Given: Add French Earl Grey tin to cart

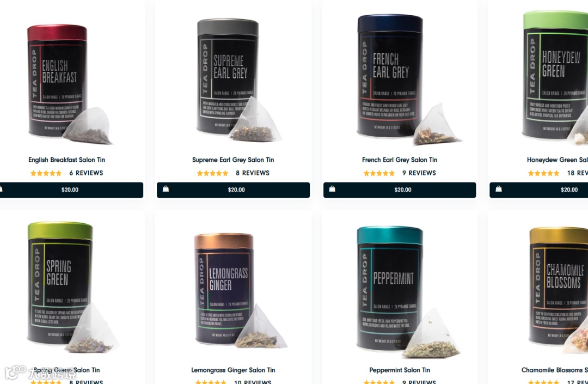Looking at the screenshot, I should (x=400, y=190).
